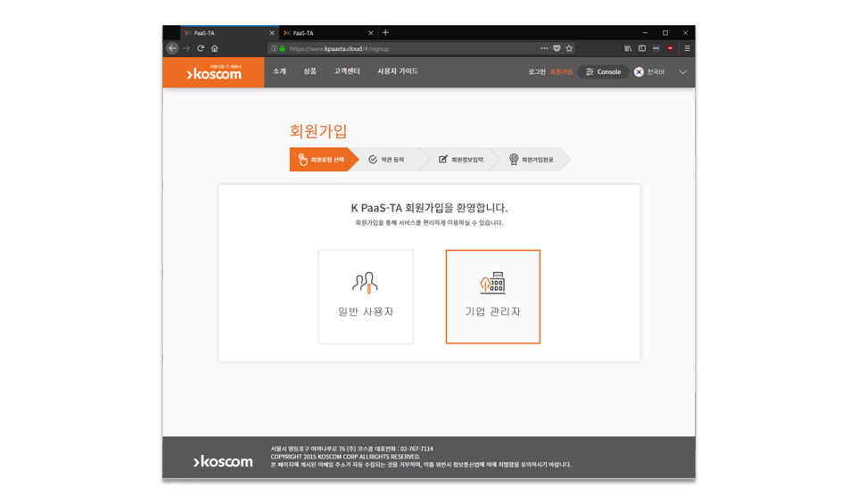Open page actions three-dots menu in address bar
Viewport: 858px width, 504px height.
544,48
